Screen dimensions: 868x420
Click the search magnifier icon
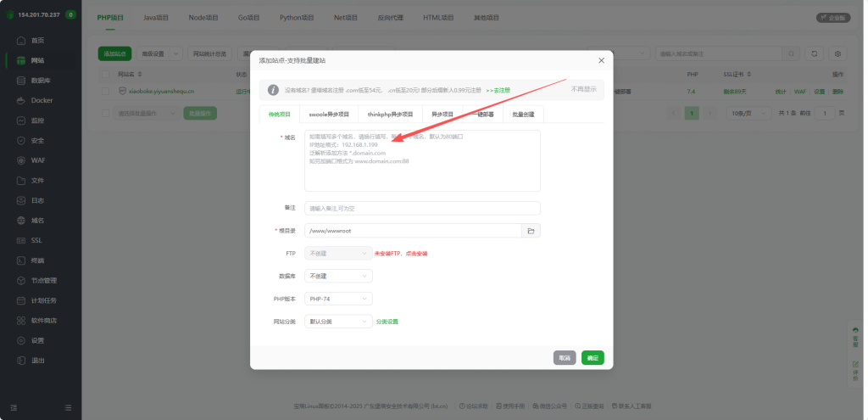[x=792, y=53]
